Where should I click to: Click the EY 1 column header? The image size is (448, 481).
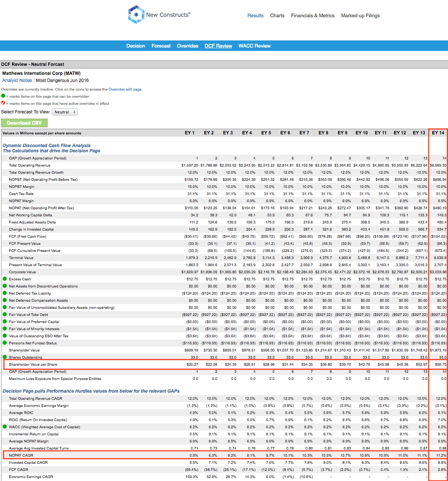pyautogui.click(x=189, y=133)
